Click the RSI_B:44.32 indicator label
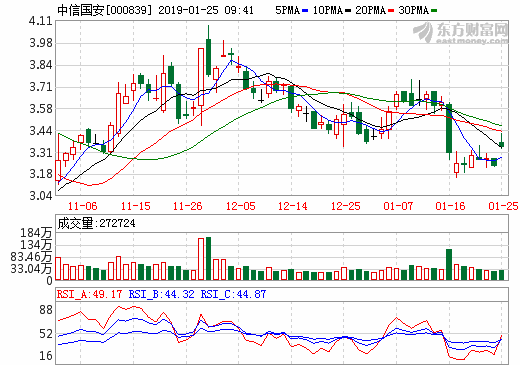This screenshot has height=365, width=520. 161,294
